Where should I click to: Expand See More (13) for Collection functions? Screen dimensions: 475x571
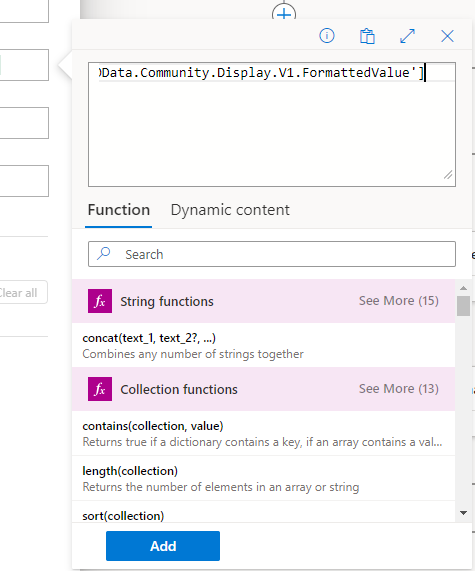click(399, 389)
